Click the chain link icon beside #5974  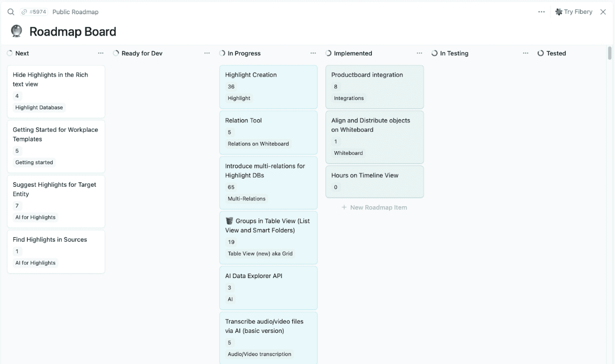tap(24, 11)
